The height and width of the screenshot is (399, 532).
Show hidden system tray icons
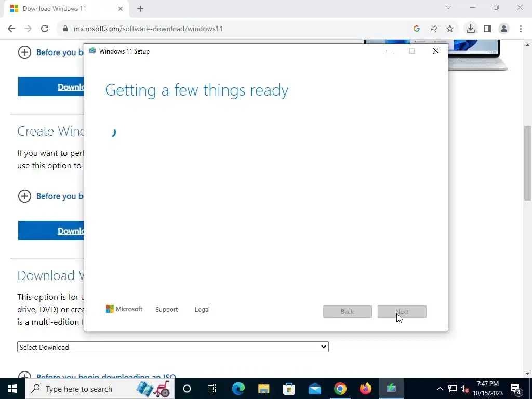[x=440, y=389]
